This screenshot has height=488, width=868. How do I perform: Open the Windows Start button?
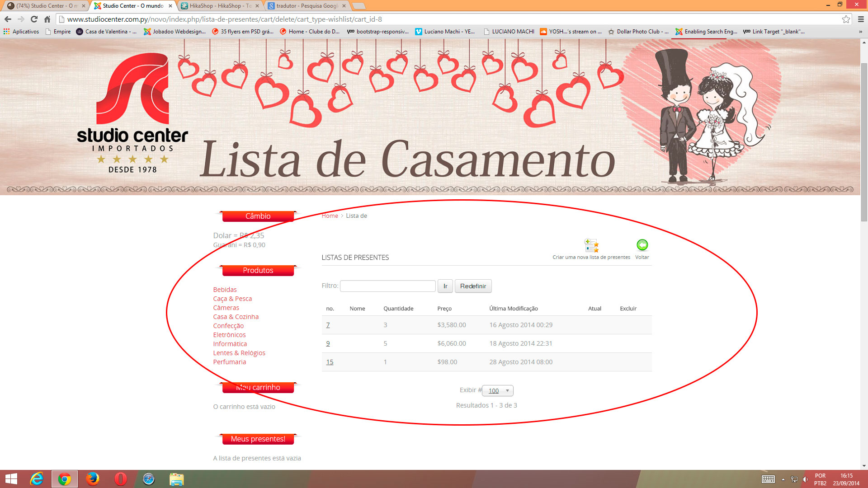[x=11, y=479]
